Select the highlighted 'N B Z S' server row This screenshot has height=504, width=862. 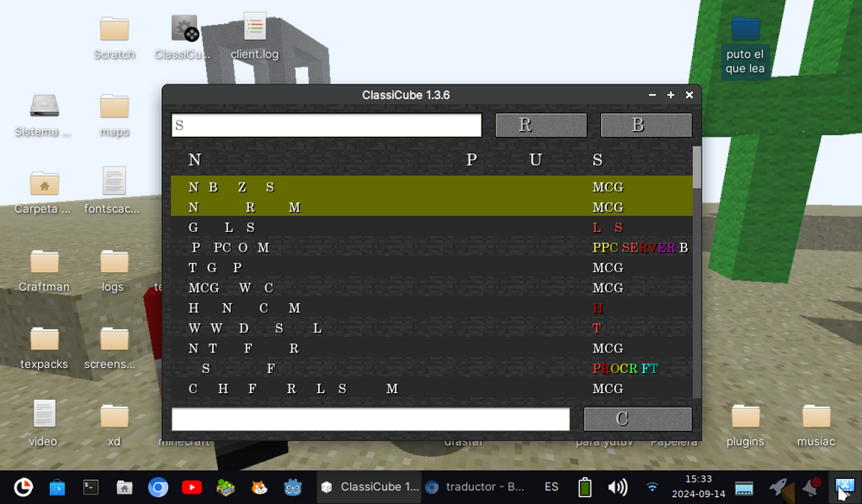coord(432,187)
